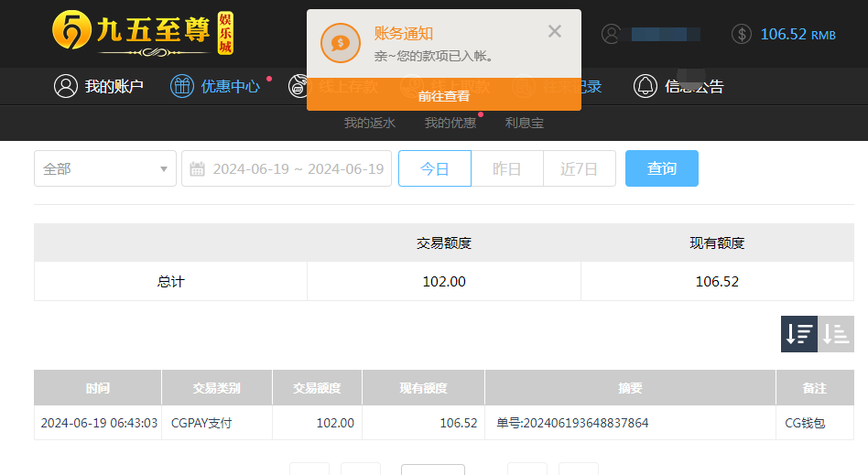
Task: Close the 账务通知 notification popup
Action: click(x=555, y=31)
